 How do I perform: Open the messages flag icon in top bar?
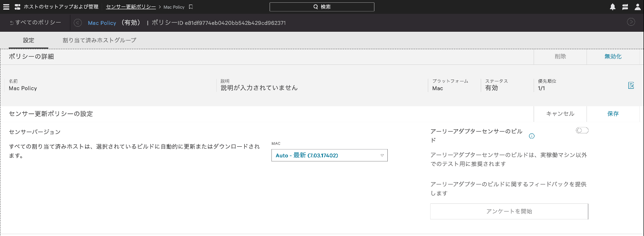tap(625, 7)
